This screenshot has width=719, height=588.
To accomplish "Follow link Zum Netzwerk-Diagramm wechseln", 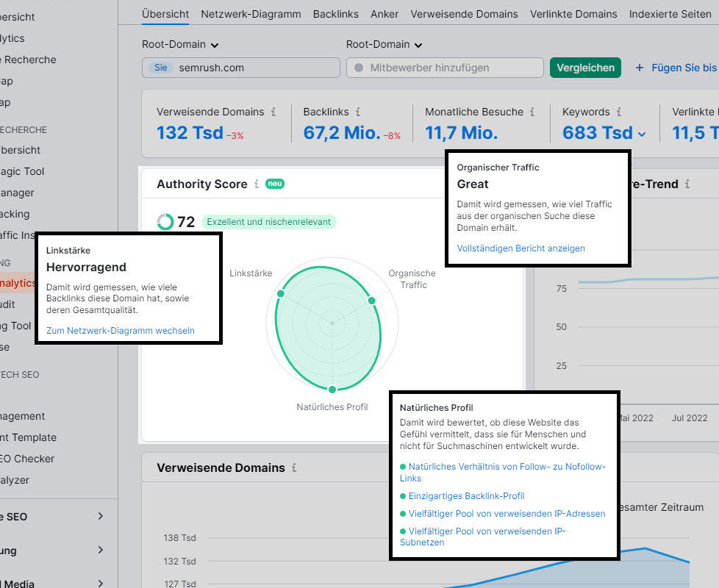I will (x=121, y=331).
